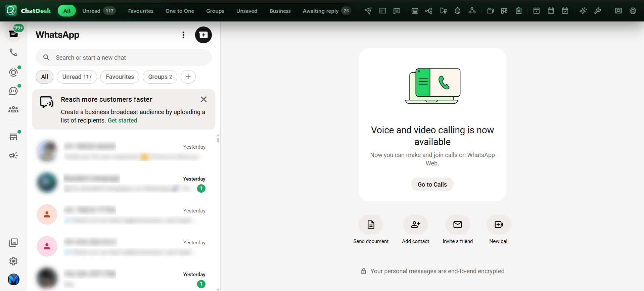Click the Get started link
The image size is (644, 291).
pyautogui.click(x=122, y=120)
